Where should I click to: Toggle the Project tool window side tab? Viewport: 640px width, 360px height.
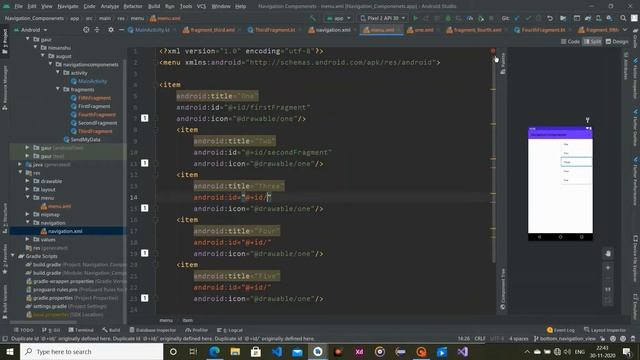point(5,41)
